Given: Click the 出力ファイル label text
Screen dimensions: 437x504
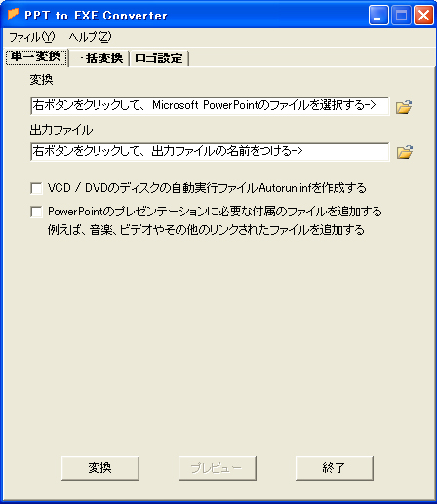Looking at the screenshot, I should 61,130.
